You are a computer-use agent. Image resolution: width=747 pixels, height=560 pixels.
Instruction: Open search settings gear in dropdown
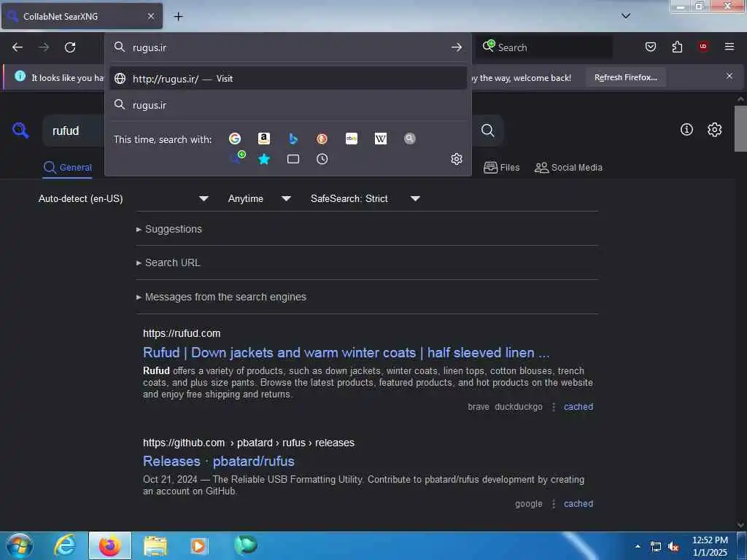coord(457,159)
